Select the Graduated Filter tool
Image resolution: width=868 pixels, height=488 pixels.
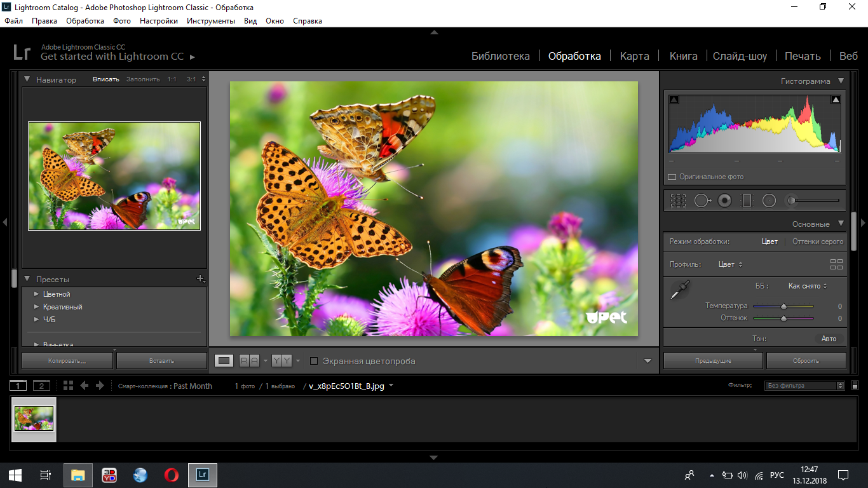coord(747,201)
